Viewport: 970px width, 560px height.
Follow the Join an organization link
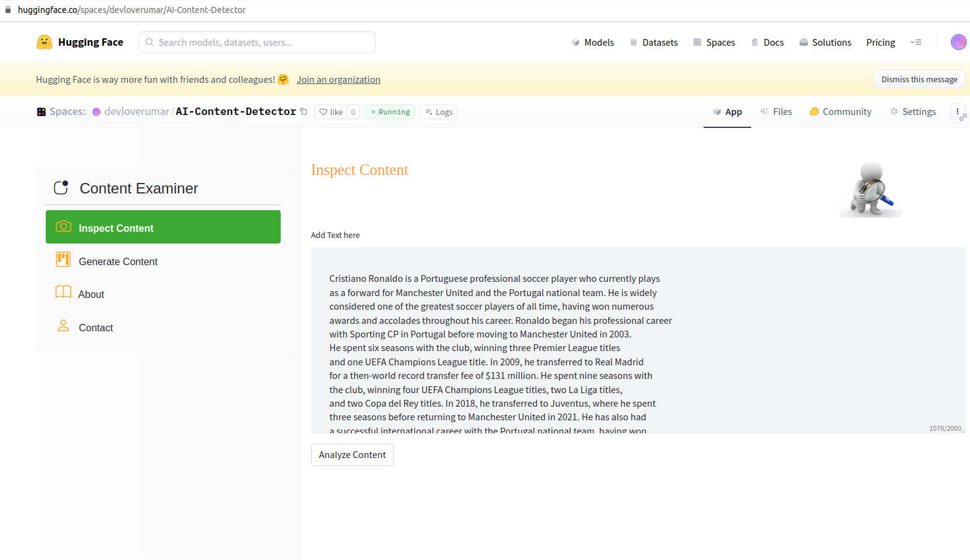pyautogui.click(x=338, y=80)
